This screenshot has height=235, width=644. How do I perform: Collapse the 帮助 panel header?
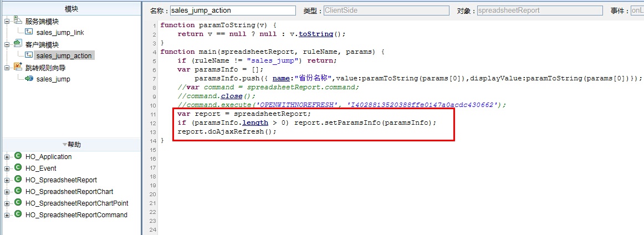click(71, 145)
